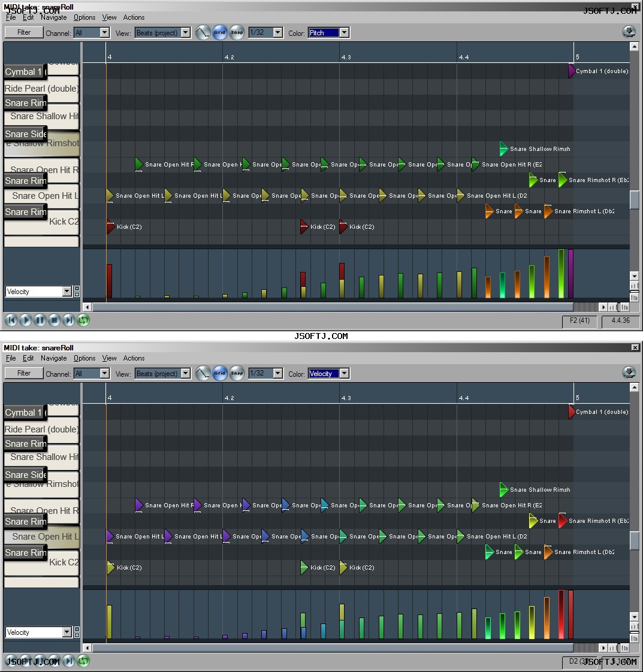This screenshot has height=672, width=643.
Task: Select the purple Cymbal 1 (double) note
Action: (x=572, y=71)
